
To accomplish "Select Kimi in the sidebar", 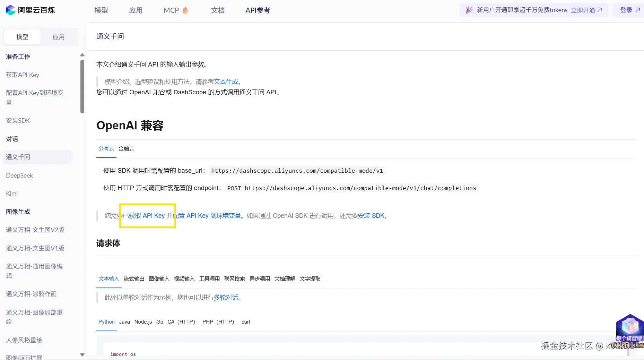I will pos(12,194).
